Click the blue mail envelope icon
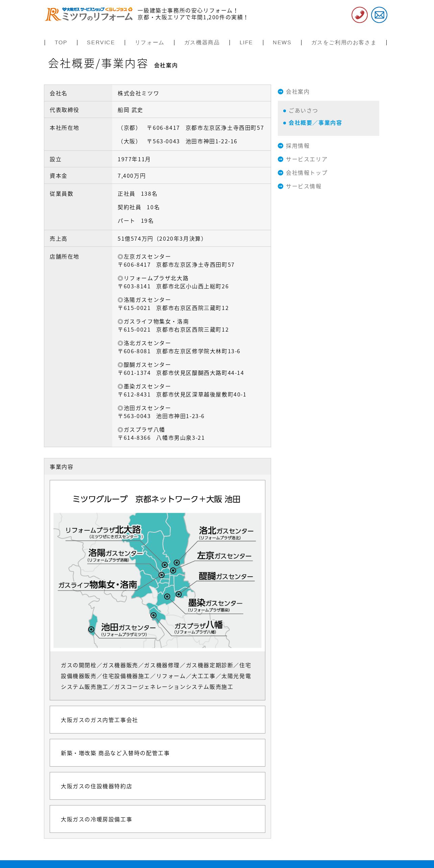 379,15
